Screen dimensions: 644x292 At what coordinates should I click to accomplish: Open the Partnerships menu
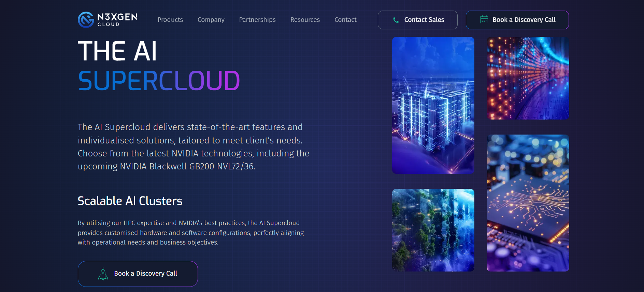pos(257,20)
